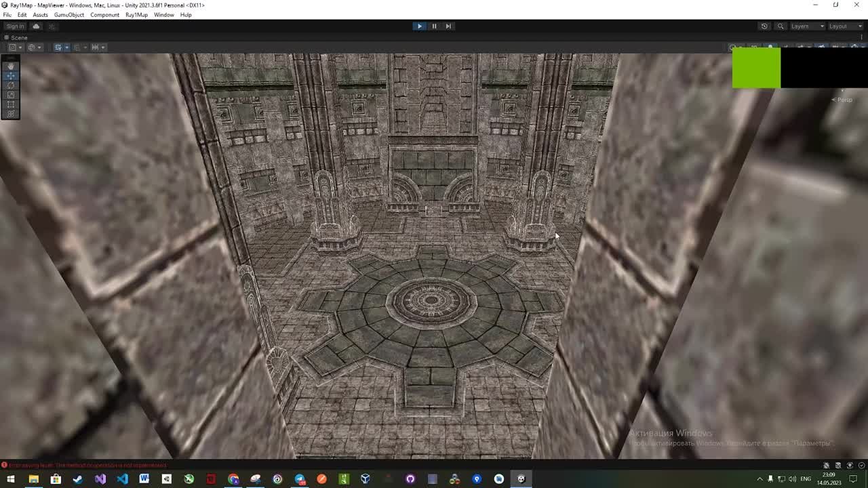Viewport: 868px width, 488px height.
Task: Open Steam from taskbar
Action: click(78, 479)
